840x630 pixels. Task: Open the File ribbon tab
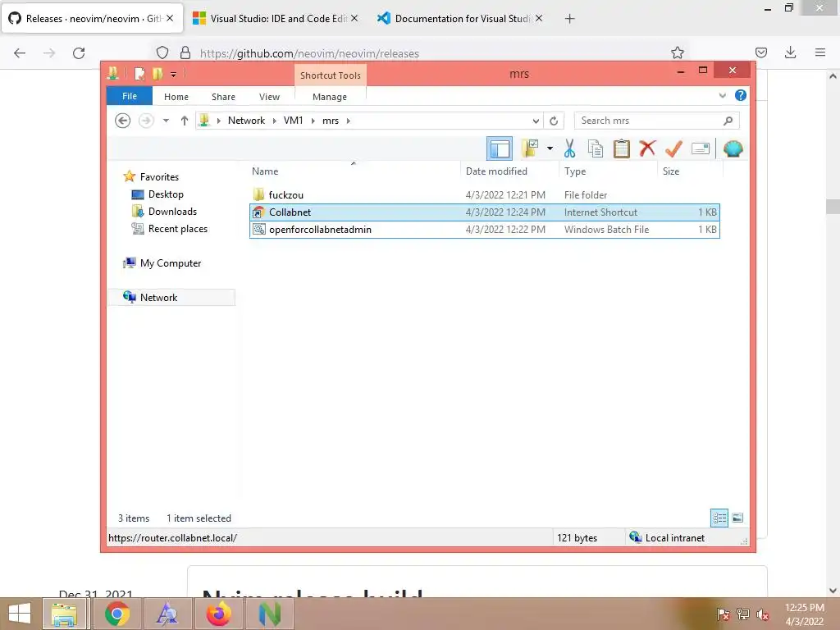point(130,96)
